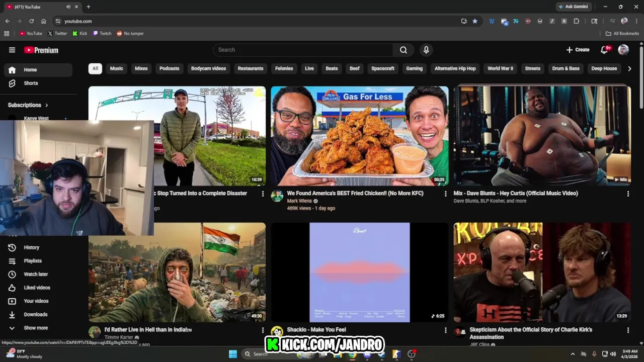Open the Twitter bookmark

[x=57, y=34]
